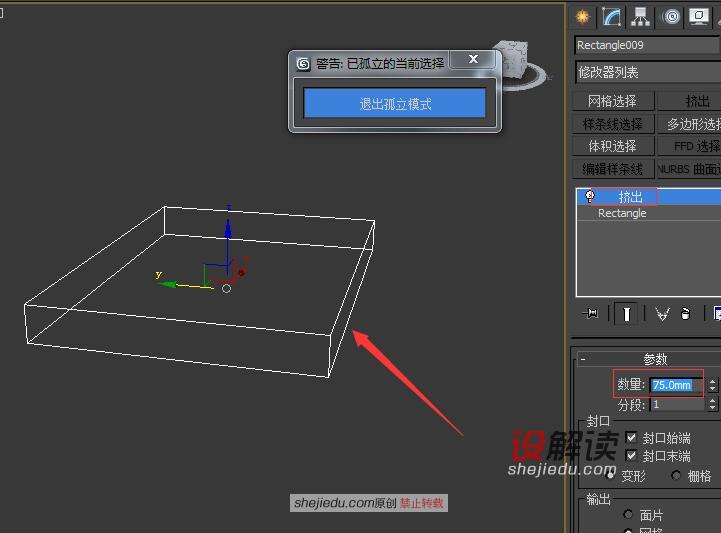Click the red X axis gizmo handle
The image size is (721, 533).
[x=241, y=272]
